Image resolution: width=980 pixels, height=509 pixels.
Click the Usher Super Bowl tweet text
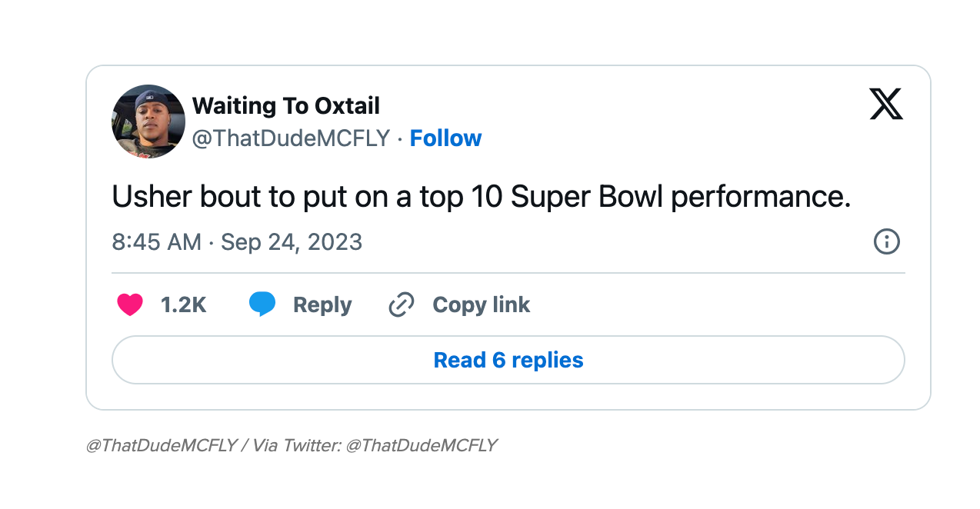point(482,198)
